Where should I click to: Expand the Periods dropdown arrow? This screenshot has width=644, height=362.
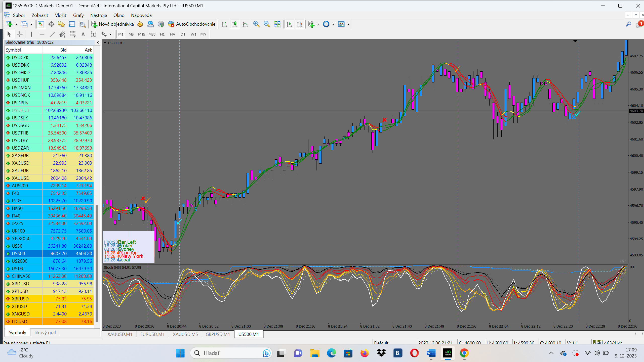tap(333, 24)
